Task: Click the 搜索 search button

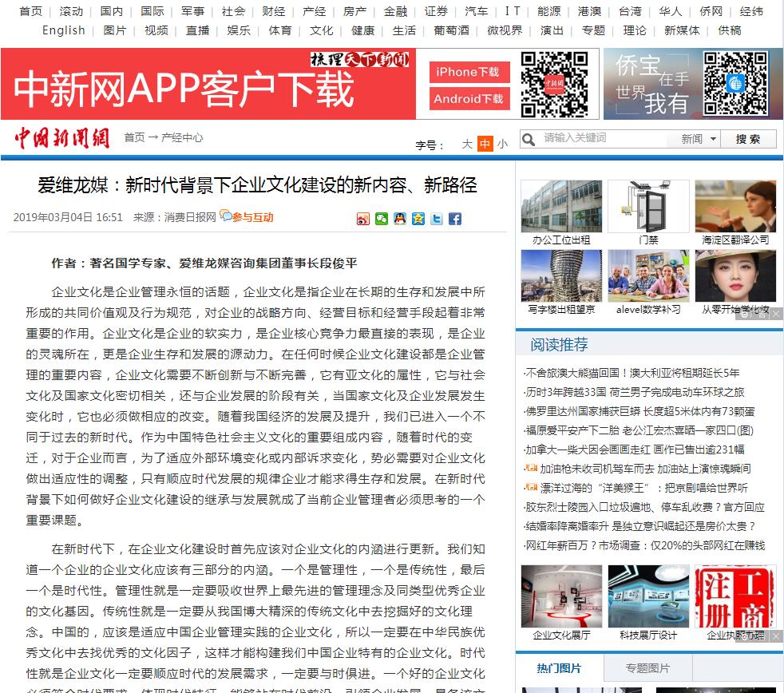Action: 748,139
